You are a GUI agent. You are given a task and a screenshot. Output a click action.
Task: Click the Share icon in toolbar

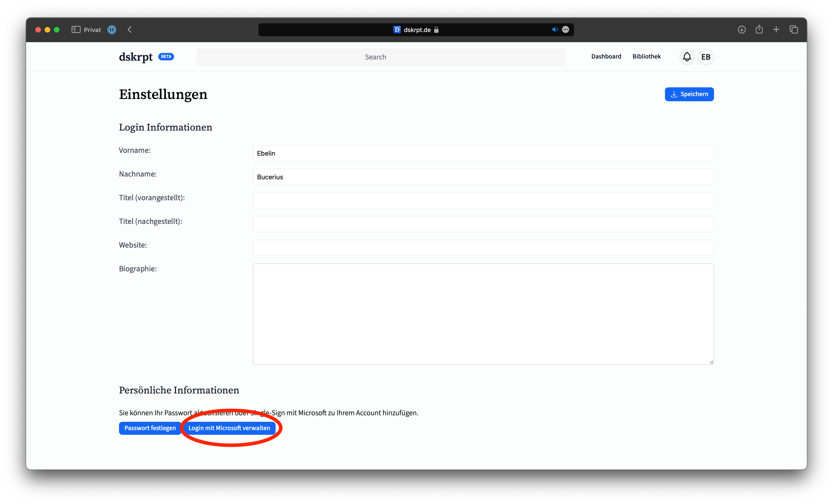[759, 30]
